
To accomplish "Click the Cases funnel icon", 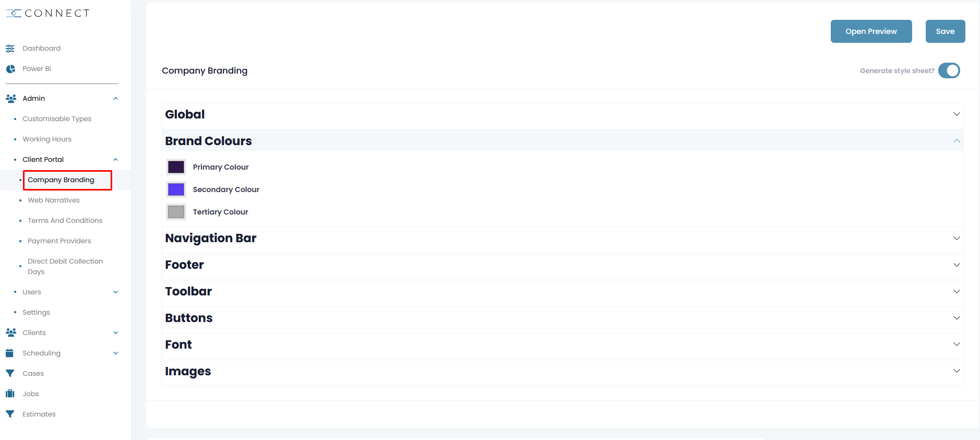I will pos(10,373).
